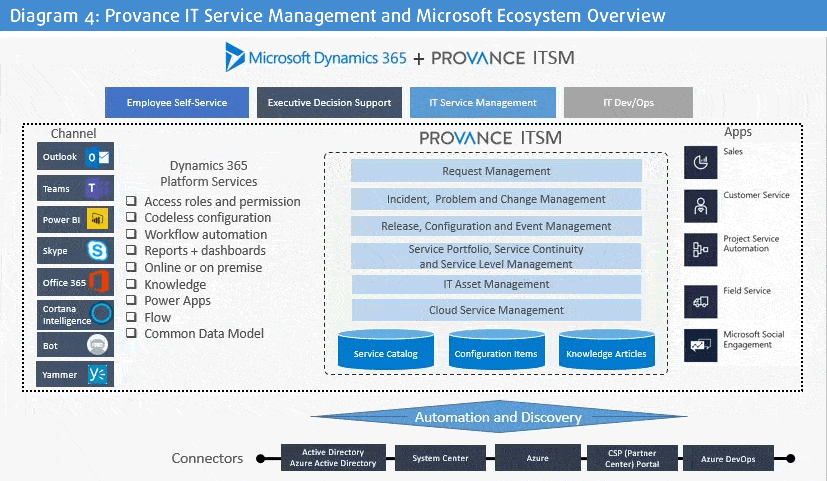Click the Power BI yellow icon
Viewport: 827px width, 481px height.
click(98, 219)
